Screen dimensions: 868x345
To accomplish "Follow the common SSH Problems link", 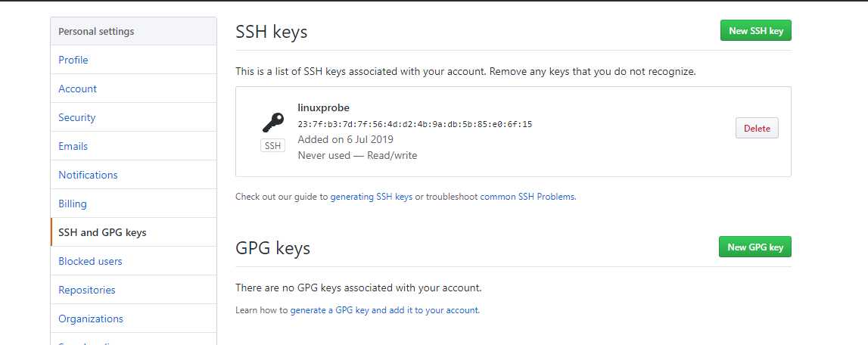I will click(527, 197).
